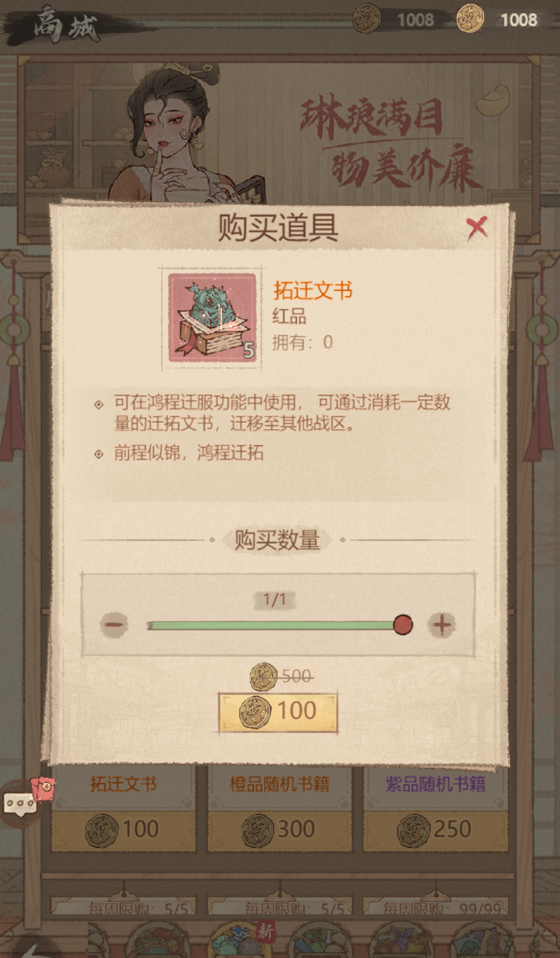Click the gold coin currency icon at top
This screenshot has height=958, width=560.
point(470,19)
